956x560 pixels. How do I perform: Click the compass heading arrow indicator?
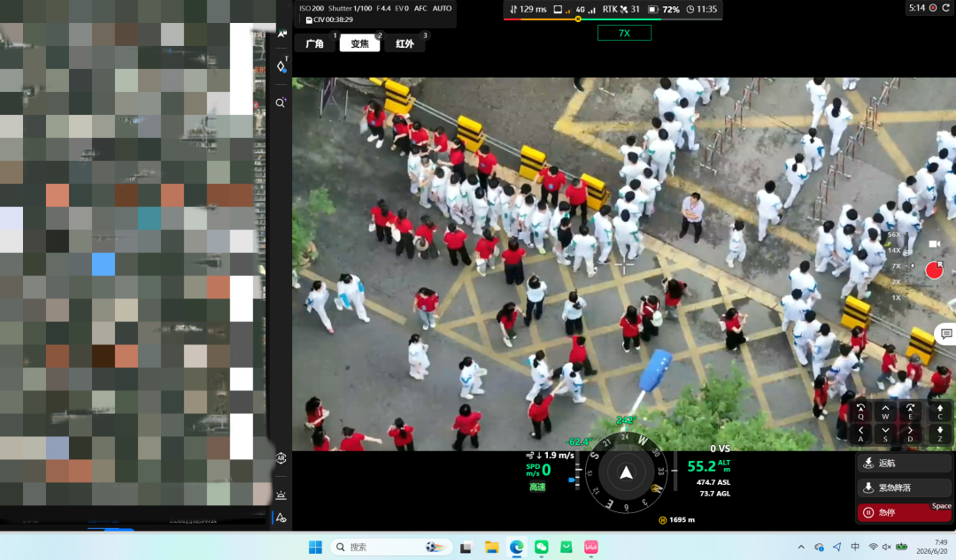pyautogui.click(x=626, y=473)
